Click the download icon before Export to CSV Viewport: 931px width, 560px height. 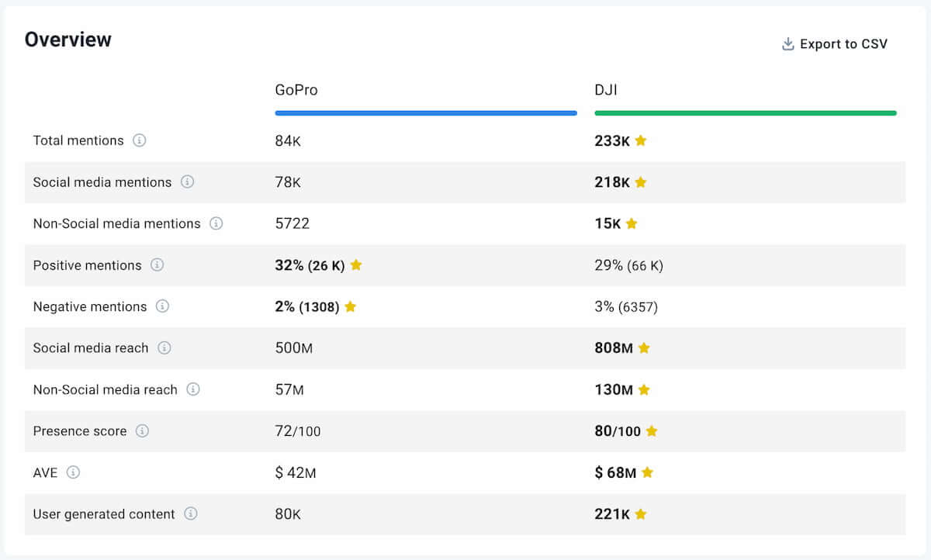pos(787,43)
